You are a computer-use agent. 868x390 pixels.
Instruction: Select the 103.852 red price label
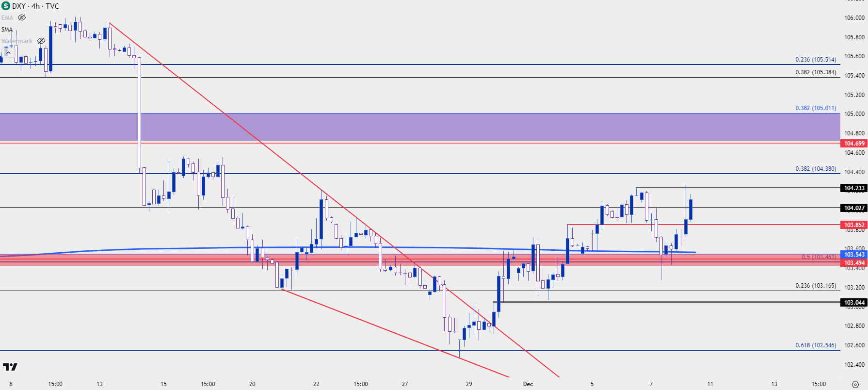(x=854, y=225)
